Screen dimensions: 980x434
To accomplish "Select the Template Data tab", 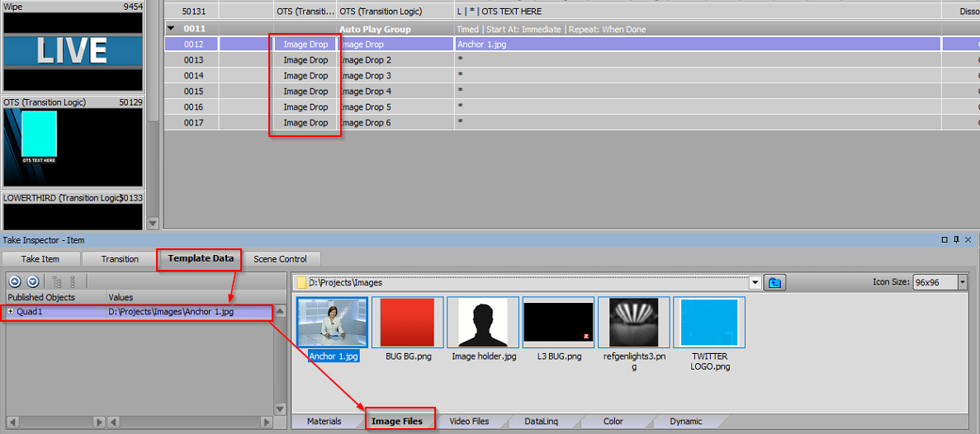I will 201,258.
